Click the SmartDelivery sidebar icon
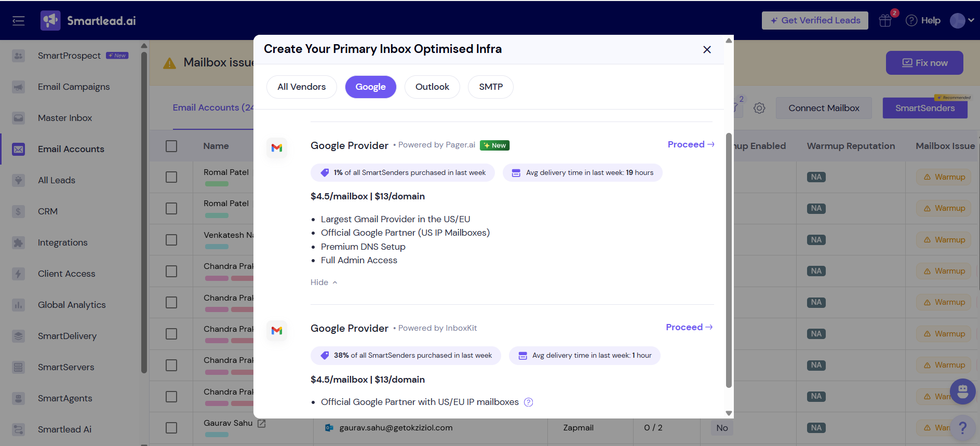980x446 pixels. tap(19, 336)
